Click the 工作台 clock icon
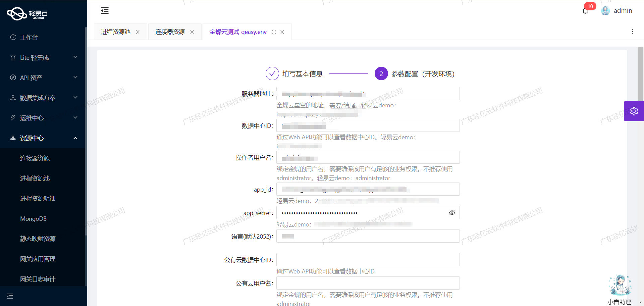The width and height of the screenshot is (644, 306). (13, 37)
